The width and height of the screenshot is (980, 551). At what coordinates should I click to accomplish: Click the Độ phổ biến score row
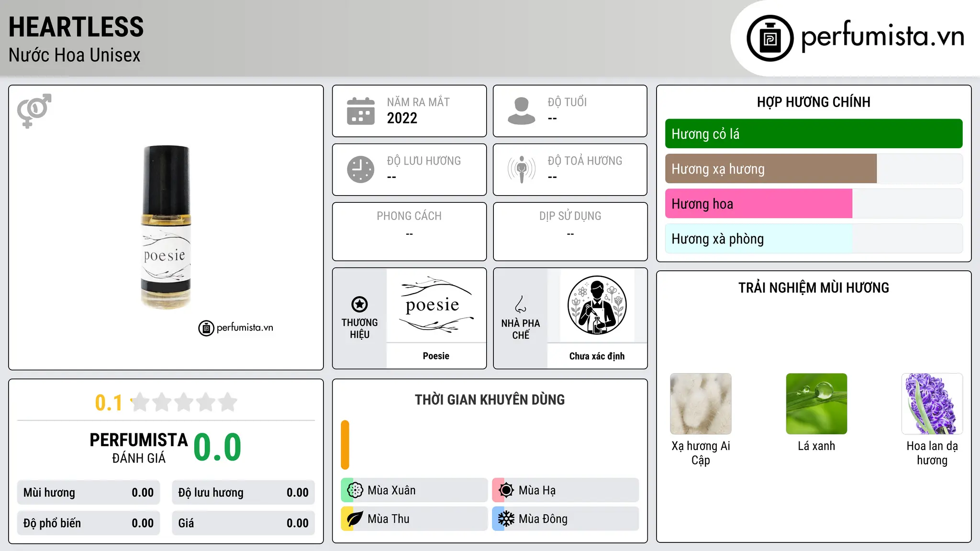pyautogui.click(x=89, y=523)
